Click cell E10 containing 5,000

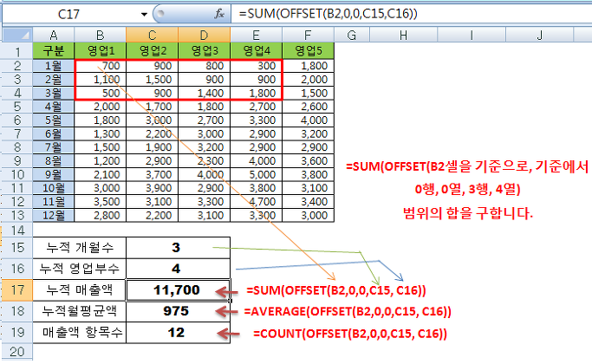click(256, 174)
